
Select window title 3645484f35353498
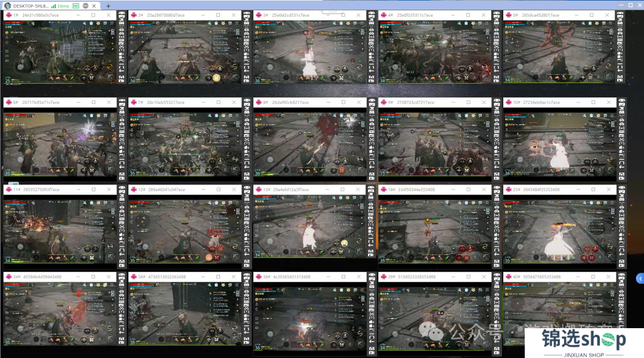point(541,190)
